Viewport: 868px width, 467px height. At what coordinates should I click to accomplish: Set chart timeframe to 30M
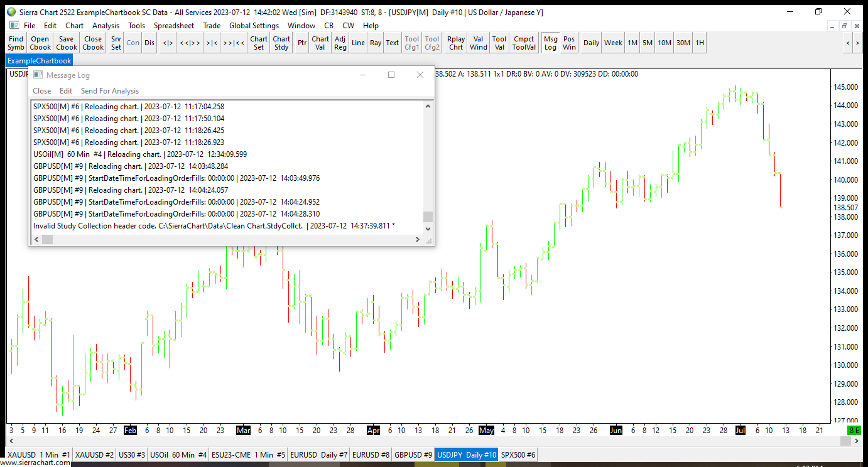coord(683,43)
